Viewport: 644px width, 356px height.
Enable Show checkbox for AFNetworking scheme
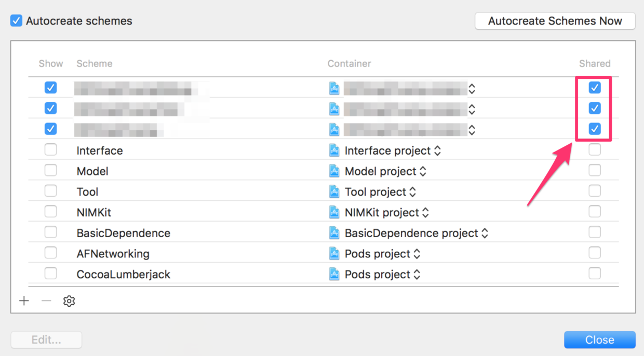coord(50,253)
